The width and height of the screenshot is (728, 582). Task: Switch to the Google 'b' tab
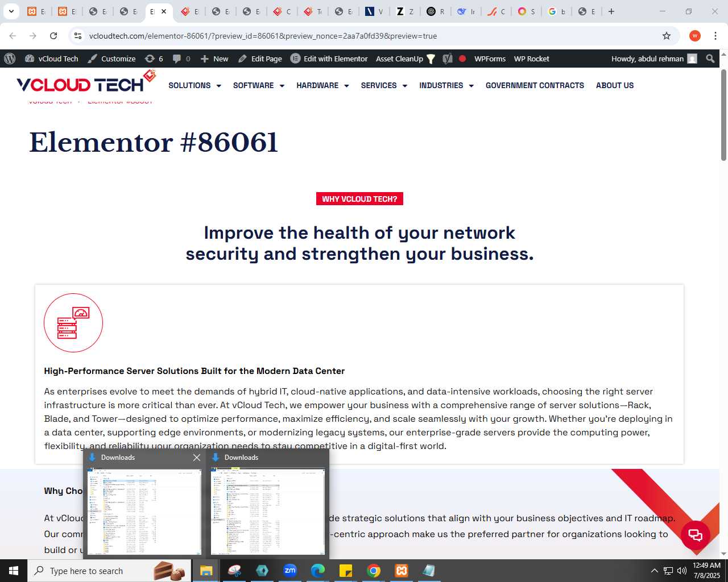(x=557, y=11)
